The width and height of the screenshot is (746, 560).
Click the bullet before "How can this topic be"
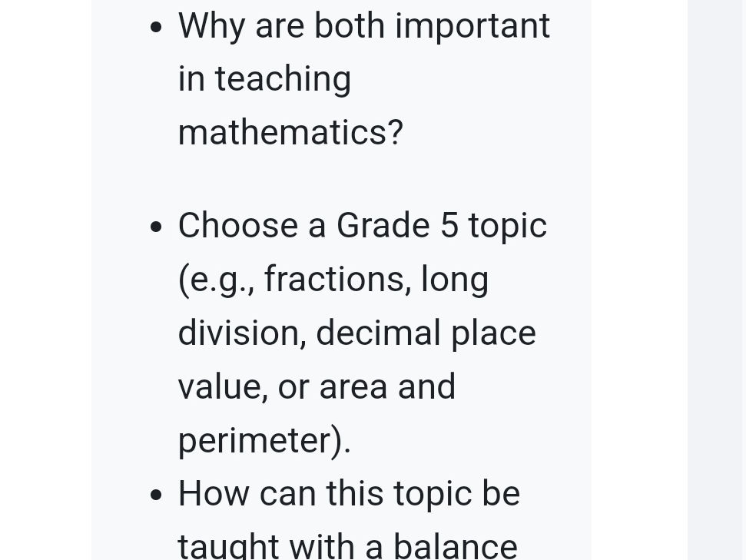156,495
